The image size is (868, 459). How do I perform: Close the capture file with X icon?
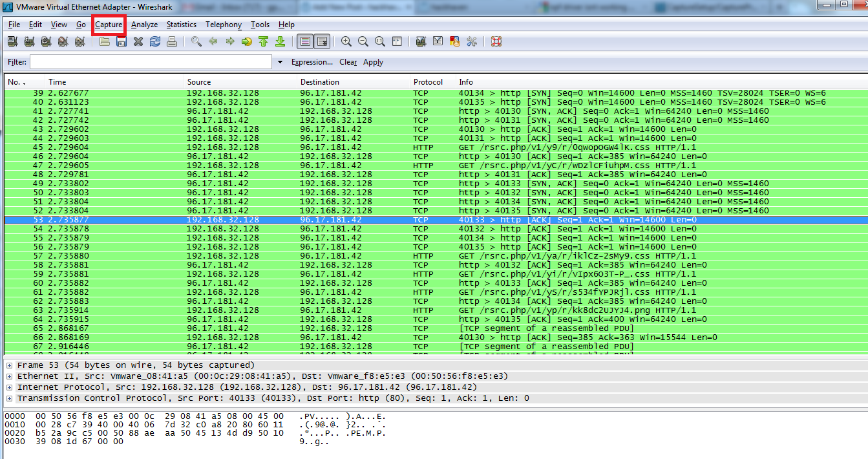138,41
